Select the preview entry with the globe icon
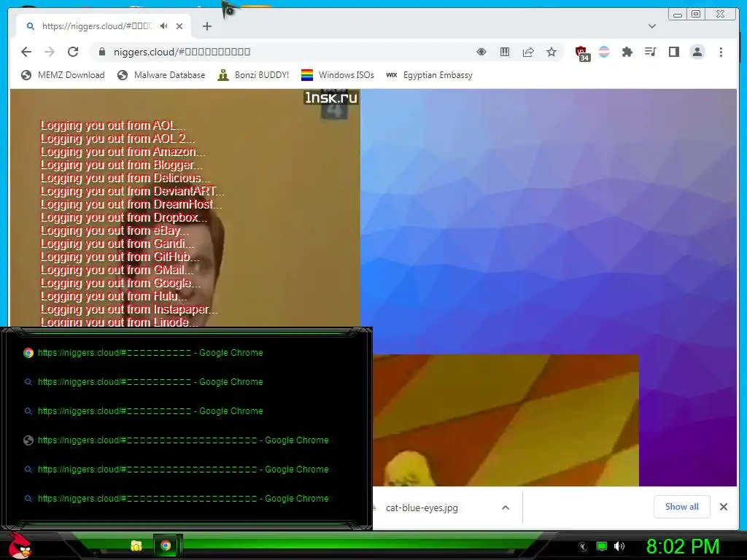 click(176, 440)
